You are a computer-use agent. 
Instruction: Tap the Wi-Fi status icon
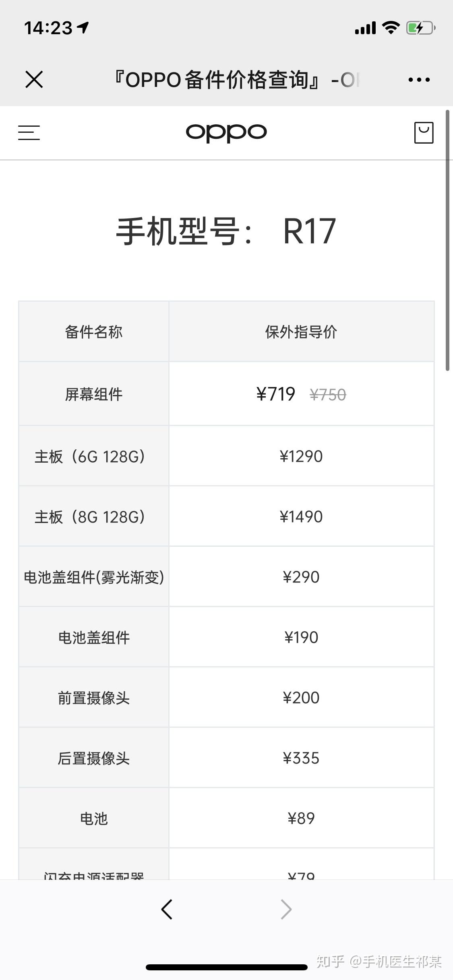(x=390, y=28)
